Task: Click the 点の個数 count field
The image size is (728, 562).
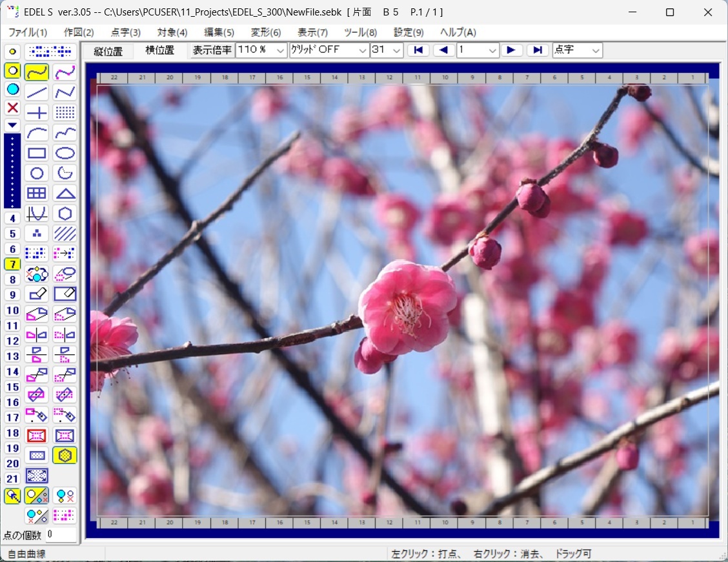Action: (x=61, y=535)
